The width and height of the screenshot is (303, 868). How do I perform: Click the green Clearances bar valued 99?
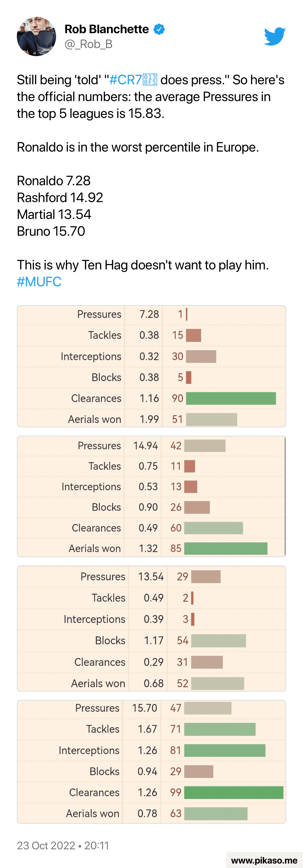(234, 793)
